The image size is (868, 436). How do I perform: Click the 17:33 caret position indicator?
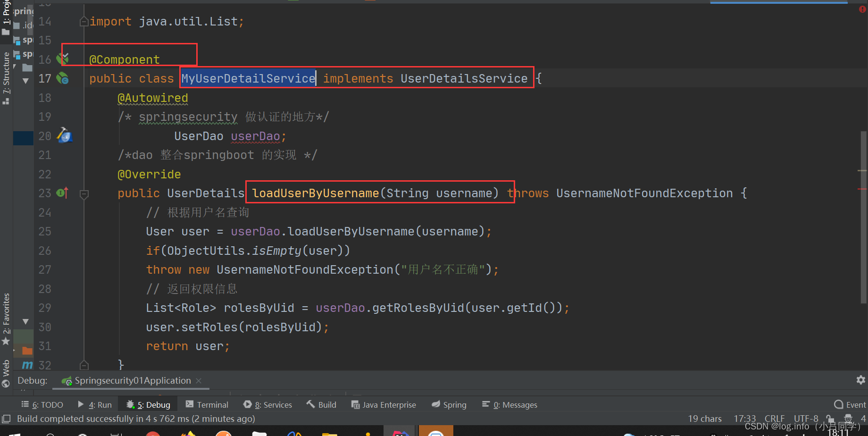point(744,419)
